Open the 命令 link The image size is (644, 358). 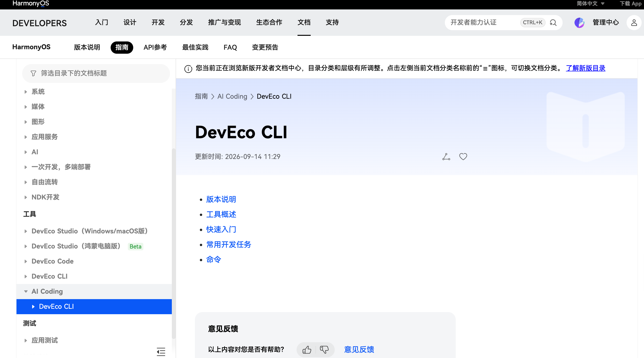(x=213, y=259)
